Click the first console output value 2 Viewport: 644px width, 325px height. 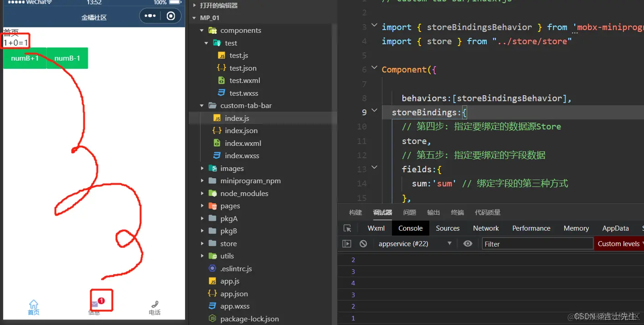click(353, 260)
